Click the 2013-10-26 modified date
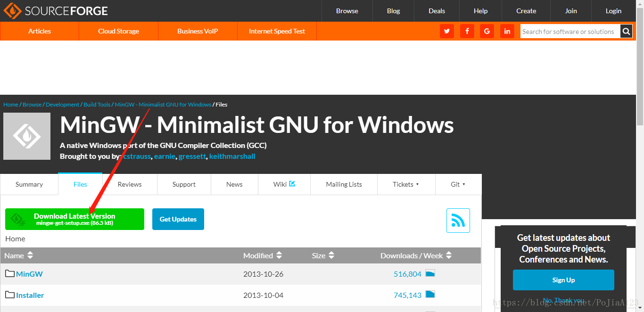The width and height of the screenshot is (644, 312). click(263, 274)
